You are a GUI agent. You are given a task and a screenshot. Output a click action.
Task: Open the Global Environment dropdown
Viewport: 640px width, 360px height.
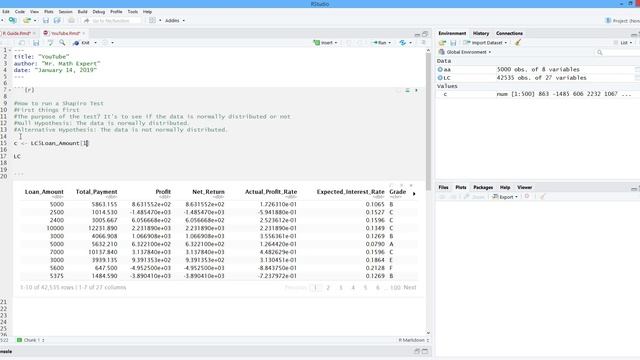(x=465, y=52)
